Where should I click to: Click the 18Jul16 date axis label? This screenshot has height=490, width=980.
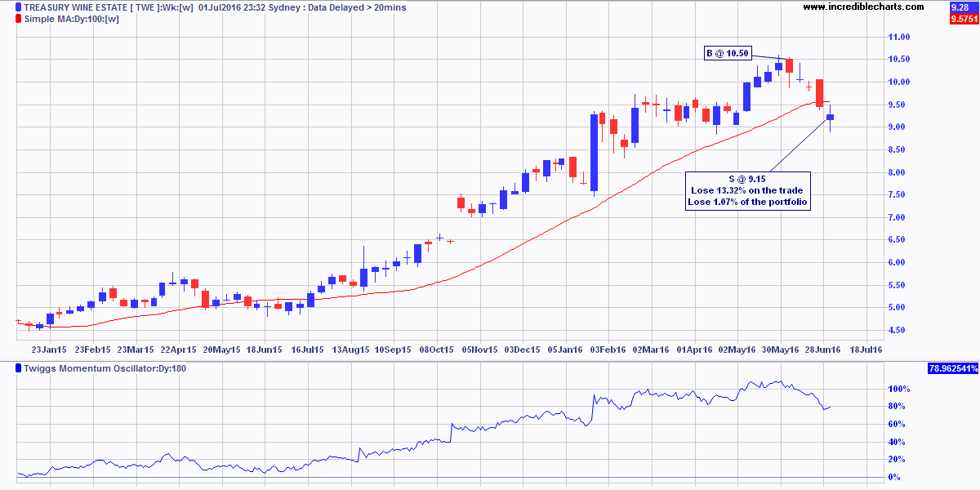(866, 349)
